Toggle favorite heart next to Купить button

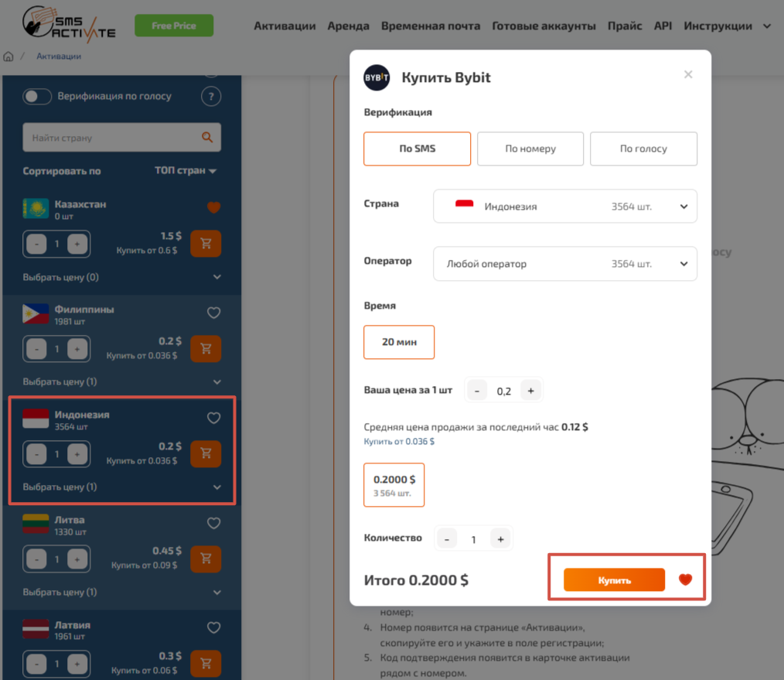(685, 579)
